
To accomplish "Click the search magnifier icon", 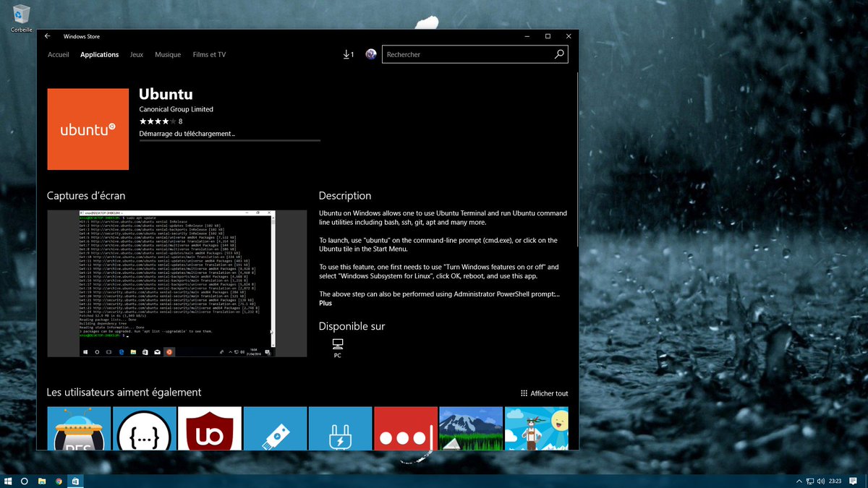I will tap(559, 54).
